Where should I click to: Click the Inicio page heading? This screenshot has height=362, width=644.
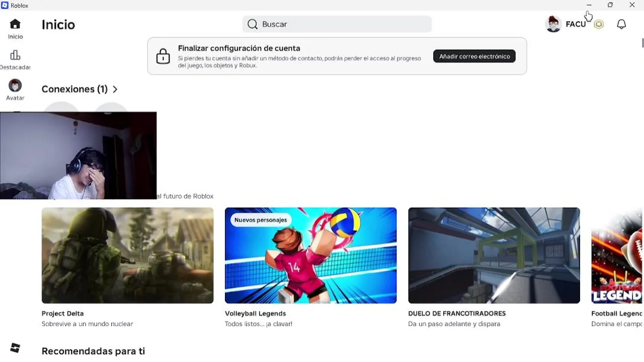(x=58, y=25)
